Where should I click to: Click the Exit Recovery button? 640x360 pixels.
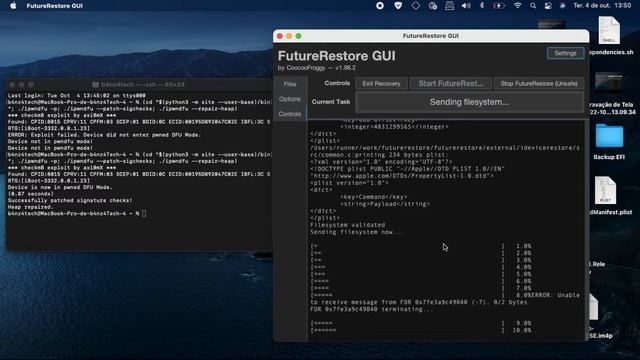point(381,84)
